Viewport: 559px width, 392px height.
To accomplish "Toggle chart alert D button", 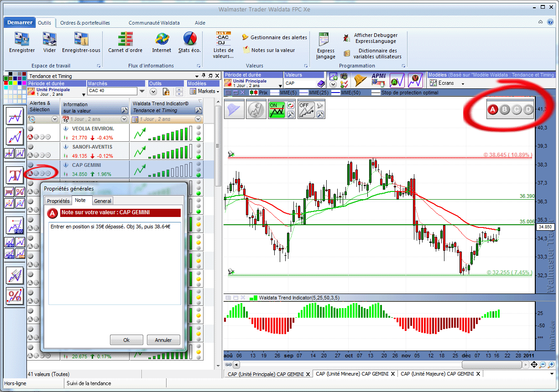I will coord(528,109).
